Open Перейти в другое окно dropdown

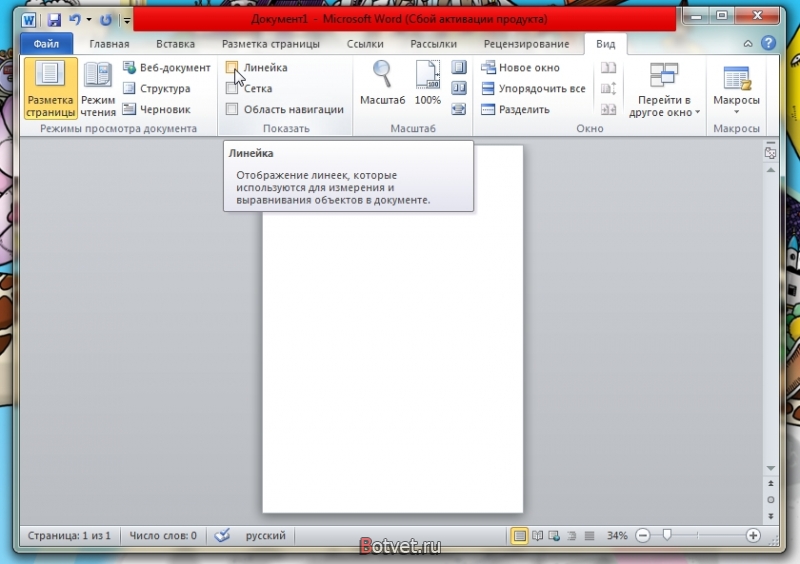tap(664, 89)
